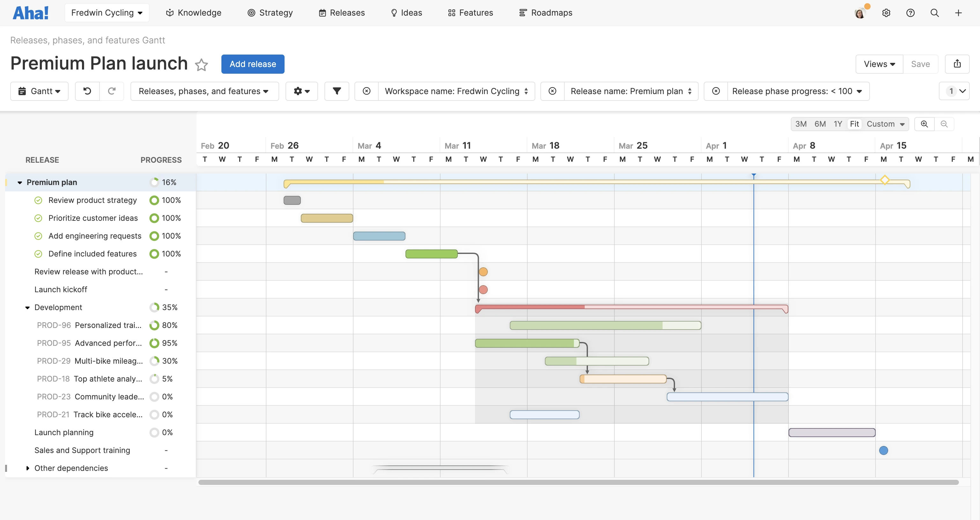Click Save in the top right
This screenshot has width=980, height=520.
pyautogui.click(x=921, y=64)
